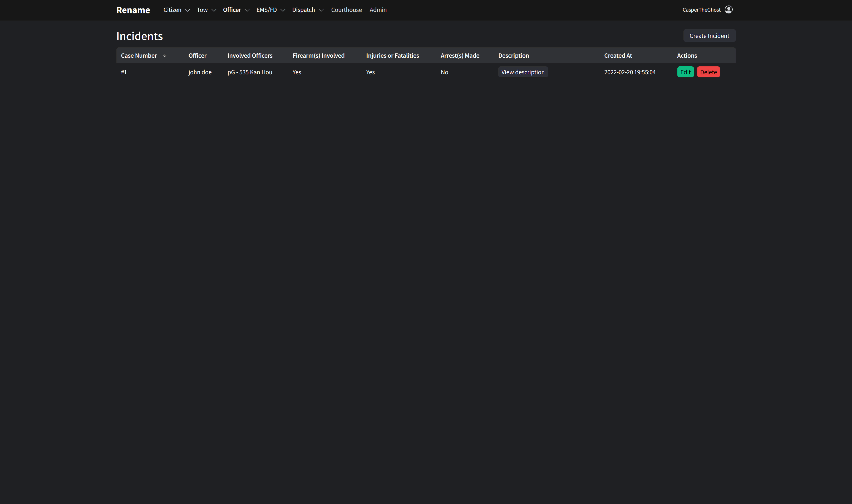Click officer name john doe
This screenshot has width=852, height=504.
[x=200, y=72]
